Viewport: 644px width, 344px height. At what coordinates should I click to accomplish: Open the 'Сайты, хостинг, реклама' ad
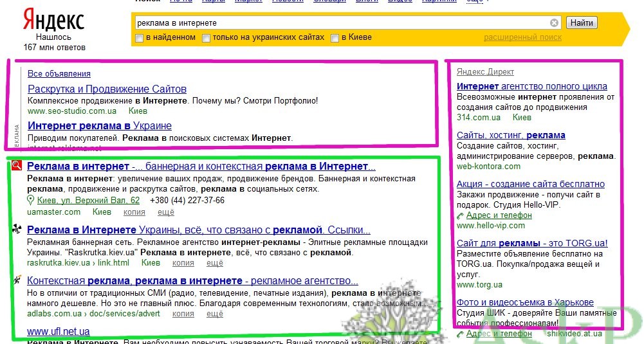[511, 135]
